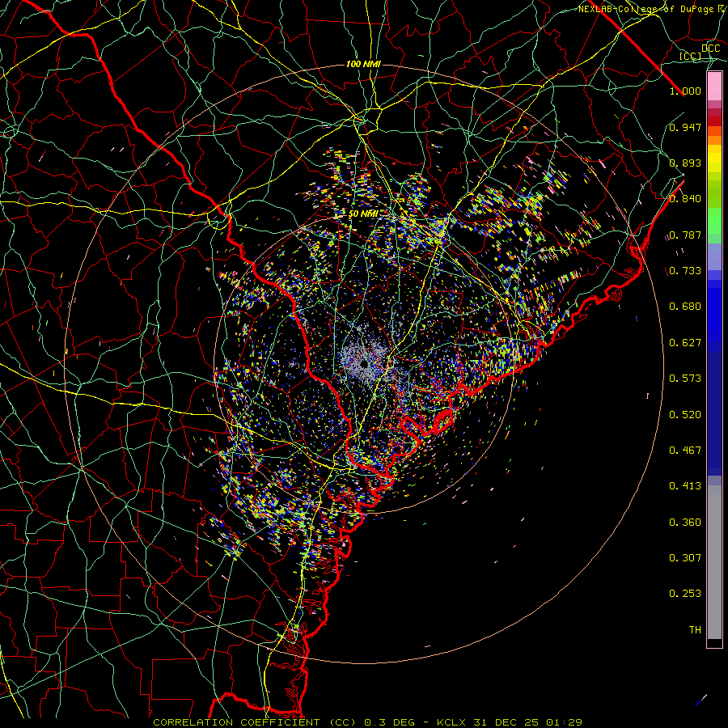This screenshot has width=728, height=728.
Task: Click the 0.253 scale label
Action: (x=685, y=594)
